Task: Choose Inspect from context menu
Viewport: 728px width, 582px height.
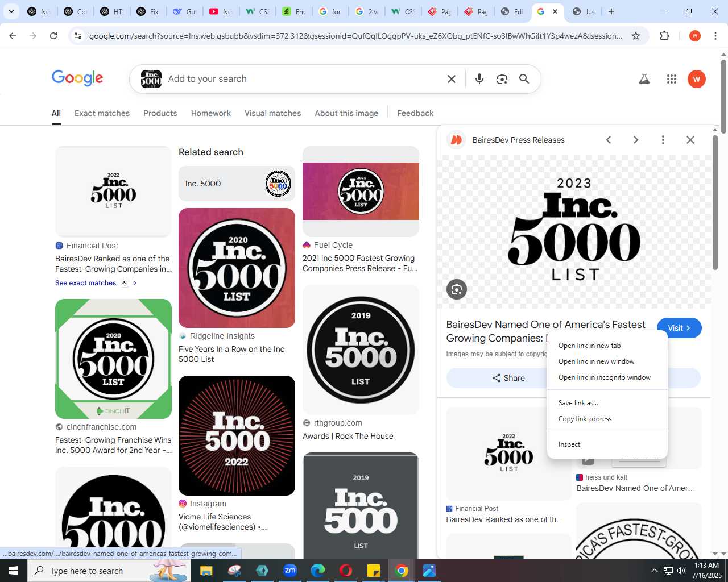Action: pos(607,444)
